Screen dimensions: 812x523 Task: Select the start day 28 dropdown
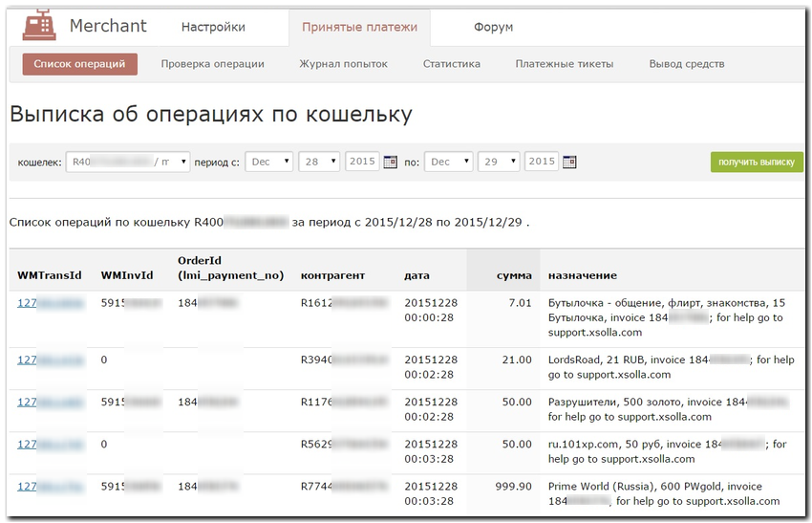[319, 163]
